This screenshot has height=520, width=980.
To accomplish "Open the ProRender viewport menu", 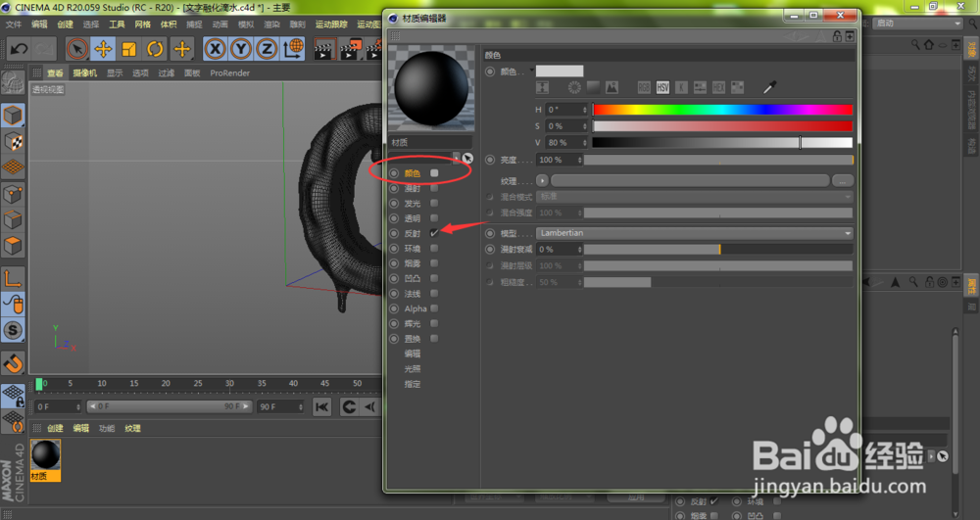I will [x=229, y=73].
